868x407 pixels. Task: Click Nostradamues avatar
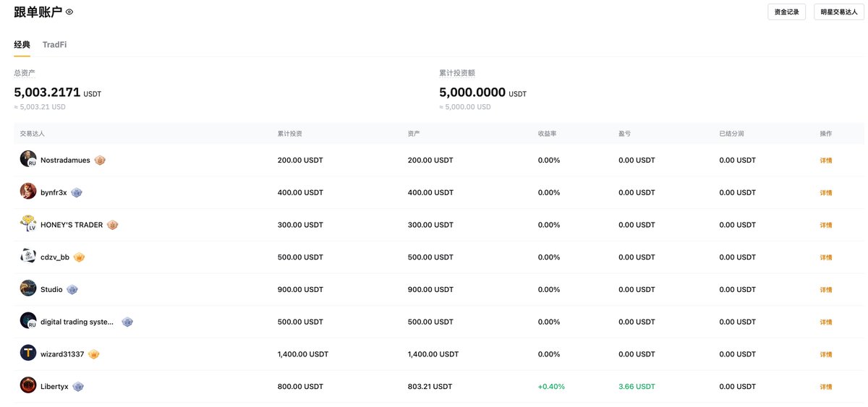pos(28,159)
